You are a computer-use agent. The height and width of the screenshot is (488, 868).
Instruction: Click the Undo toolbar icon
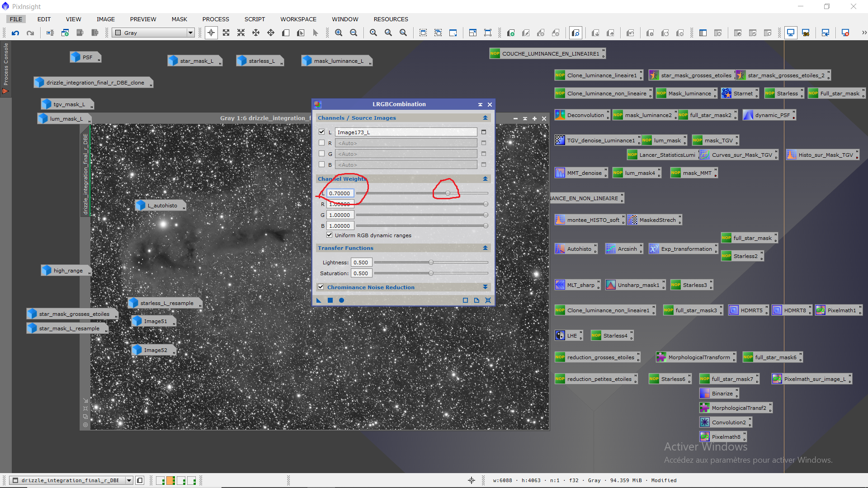click(15, 33)
